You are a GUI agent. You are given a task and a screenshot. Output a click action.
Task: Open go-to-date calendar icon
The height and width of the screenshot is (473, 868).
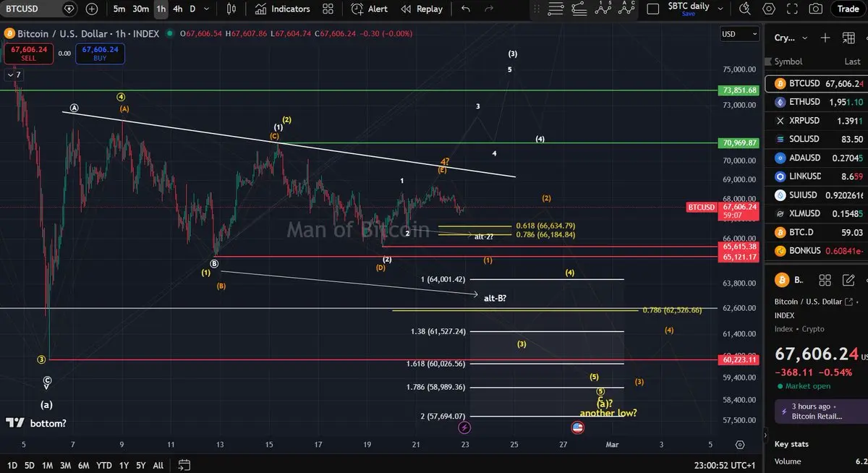[x=184, y=465]
